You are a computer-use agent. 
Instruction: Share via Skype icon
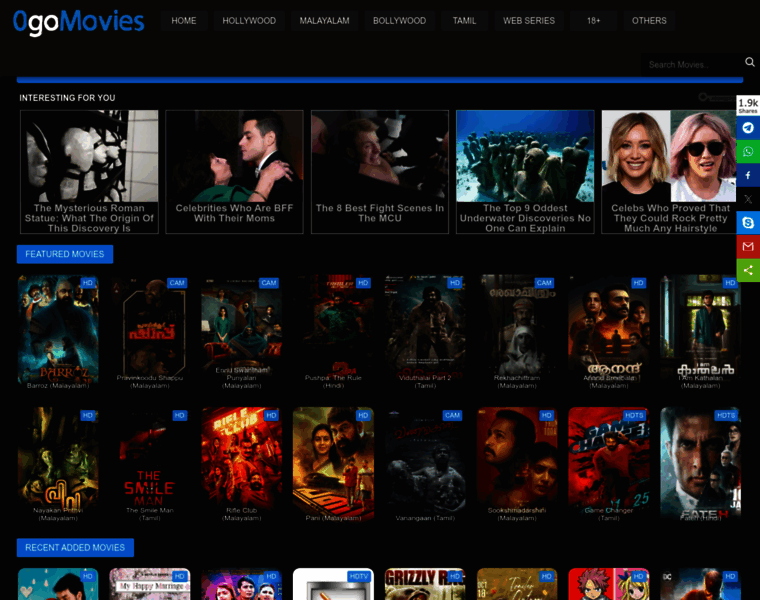[x=748, y=222]
